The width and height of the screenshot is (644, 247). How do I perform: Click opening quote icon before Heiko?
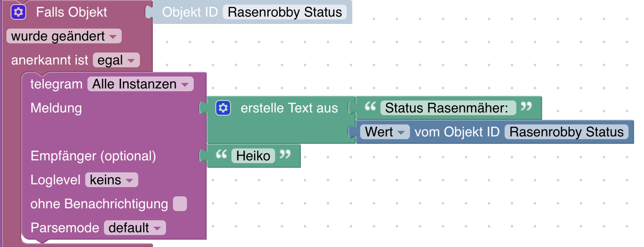tap(222, 156)
